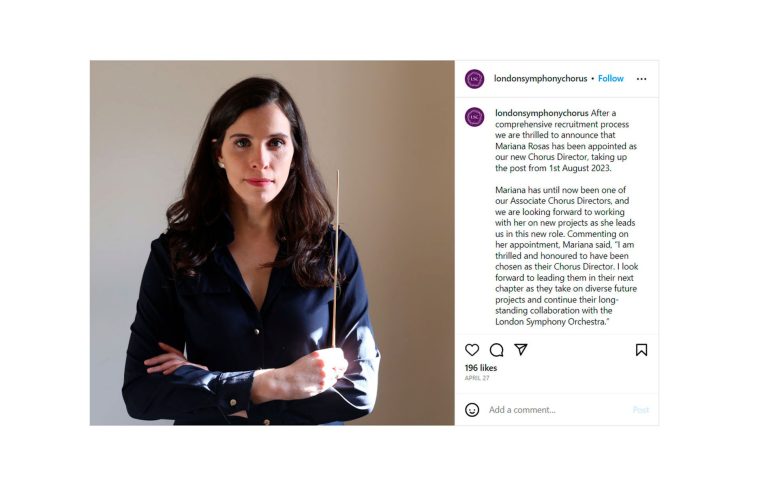Save the post with the bookmark icon

[x=641, y=350]
